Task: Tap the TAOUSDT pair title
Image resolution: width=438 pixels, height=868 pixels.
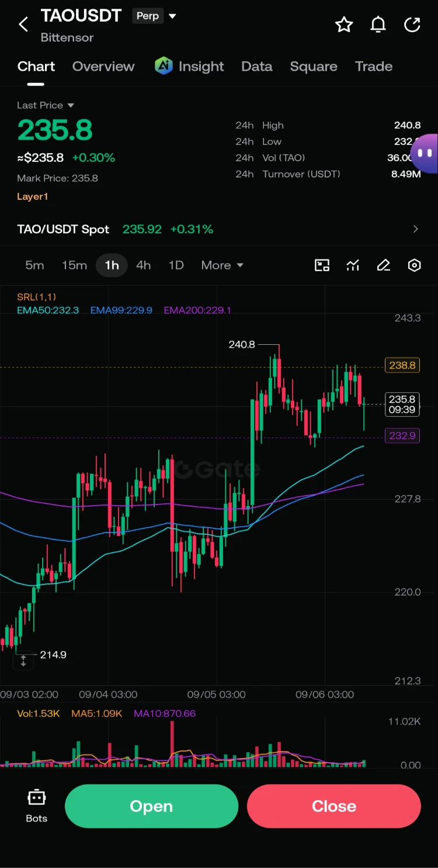Action: point(81,16)
